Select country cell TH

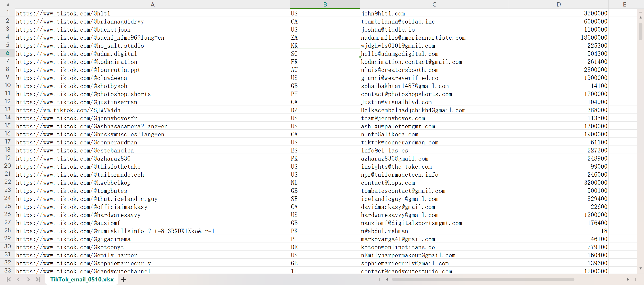pyautogui.click(x=325, y=270)
